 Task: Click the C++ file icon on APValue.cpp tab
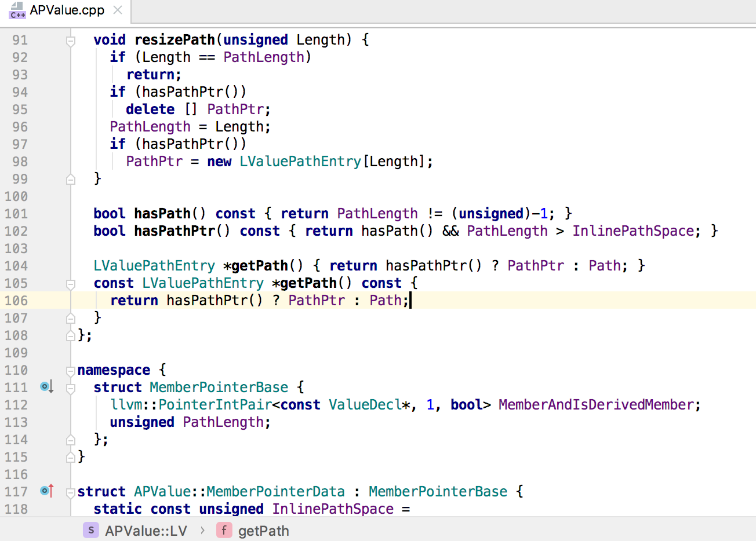[17, 10]
